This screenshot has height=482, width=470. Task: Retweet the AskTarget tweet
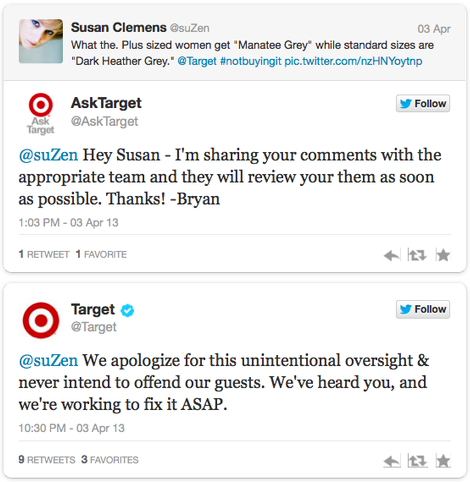(417, 255)
